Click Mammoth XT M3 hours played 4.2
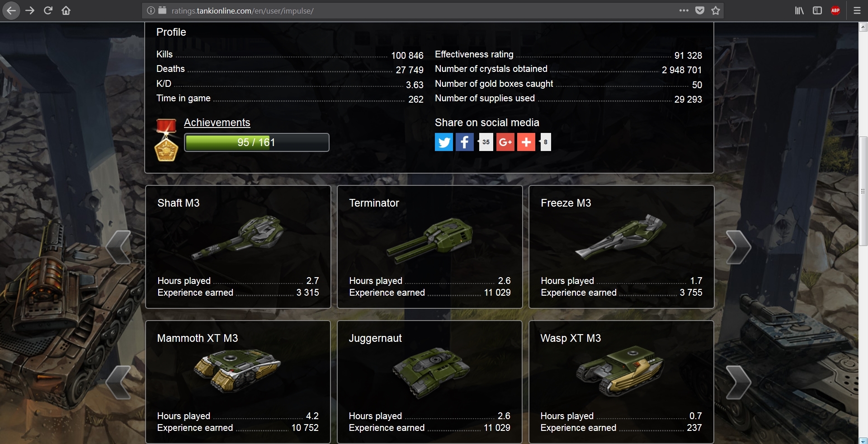Image resolution: width=868 pixels, height=444 pixels. (x=312, y=416)
